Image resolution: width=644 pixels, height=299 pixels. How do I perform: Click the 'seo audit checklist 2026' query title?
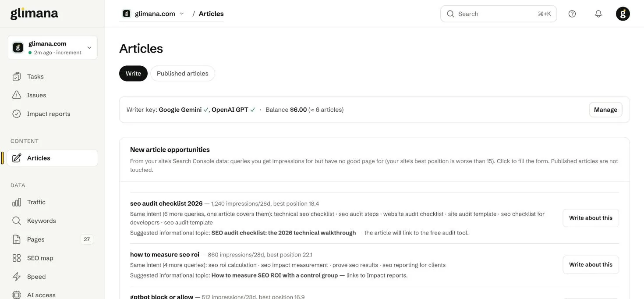point(166,203)
